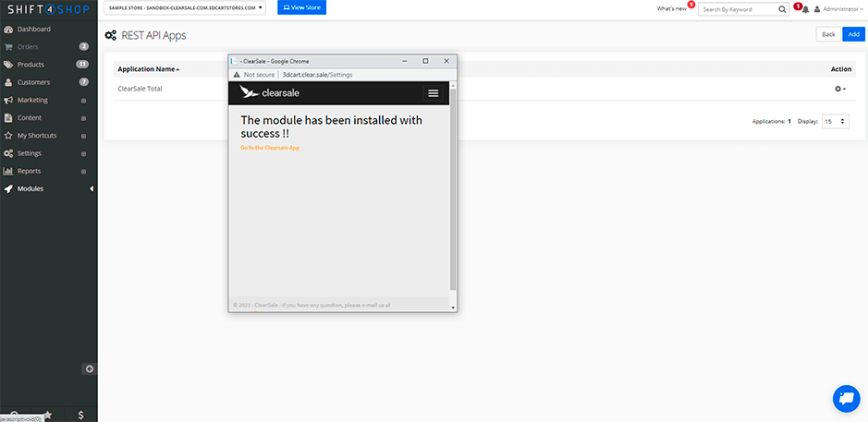868x422 pixels.
Task: Select the Modules sidebar item
Action: (31, 188)
